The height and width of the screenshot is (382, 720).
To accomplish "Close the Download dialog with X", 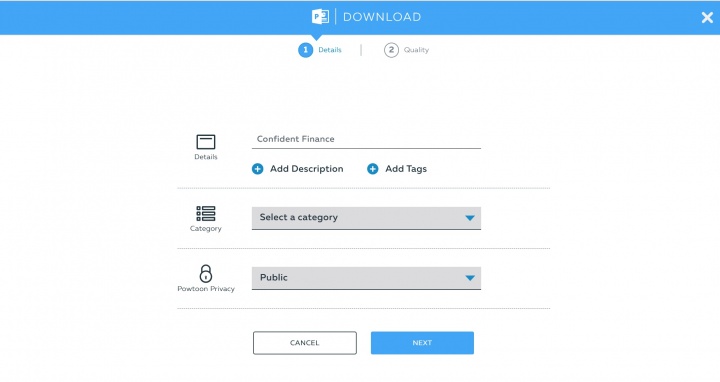I will pos(707,17).
